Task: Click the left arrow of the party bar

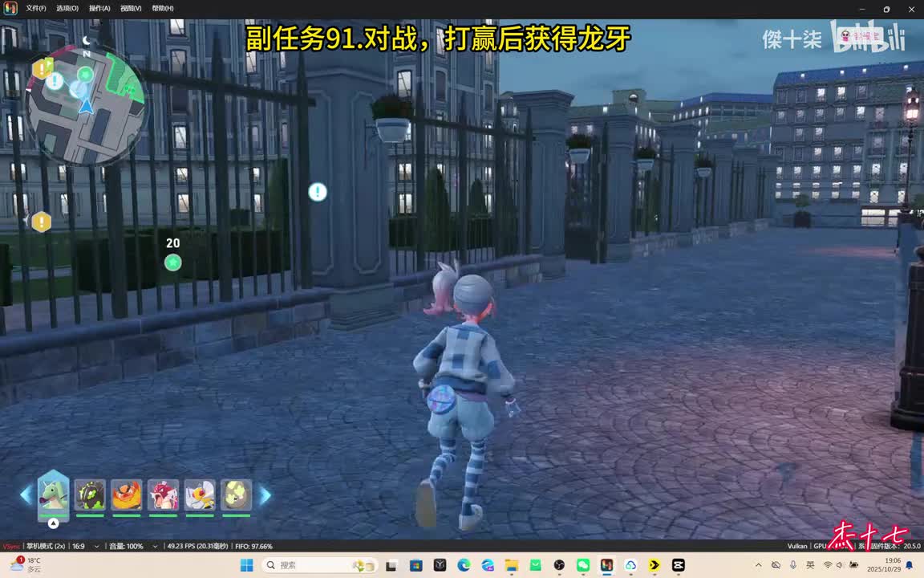Action: [26, 495]
